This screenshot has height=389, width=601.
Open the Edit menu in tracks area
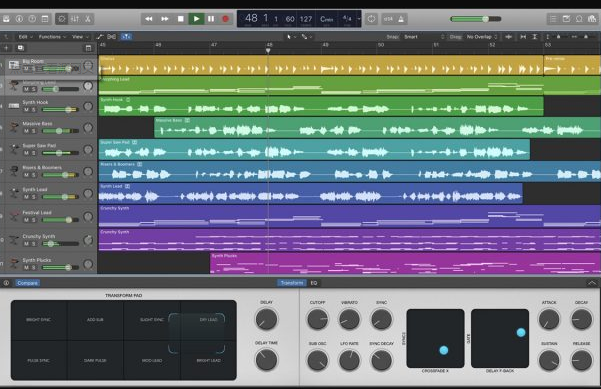[x=26, y=37]
